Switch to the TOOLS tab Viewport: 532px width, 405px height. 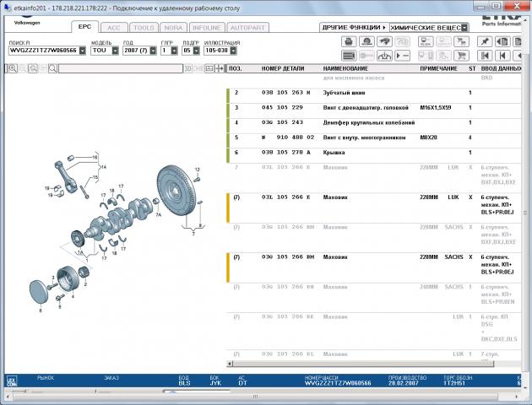click(144, 28)
